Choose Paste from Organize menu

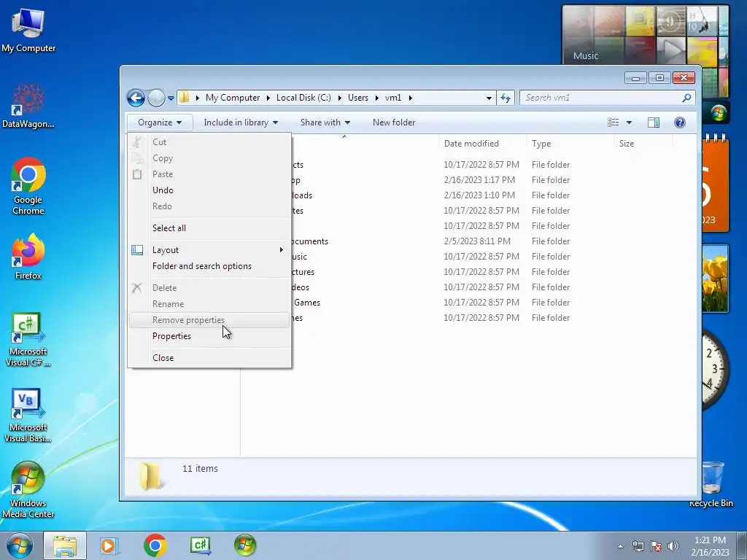point(209,174)
